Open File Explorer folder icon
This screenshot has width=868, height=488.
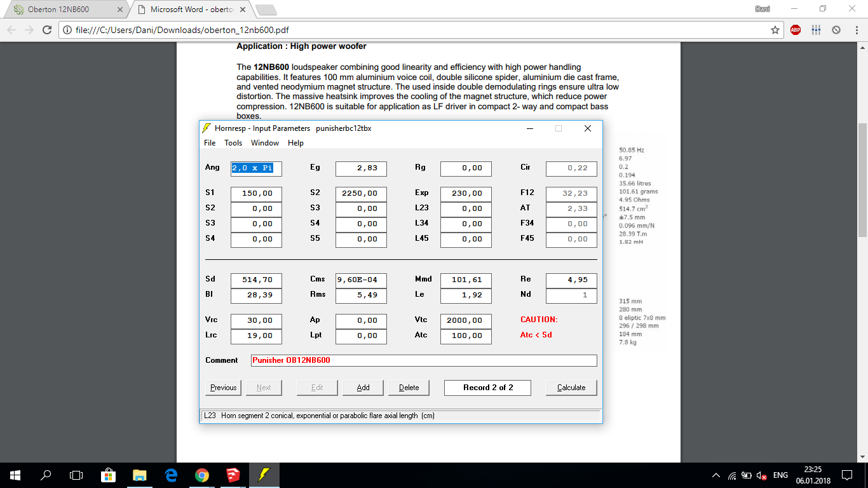click(x=139, y=475)
